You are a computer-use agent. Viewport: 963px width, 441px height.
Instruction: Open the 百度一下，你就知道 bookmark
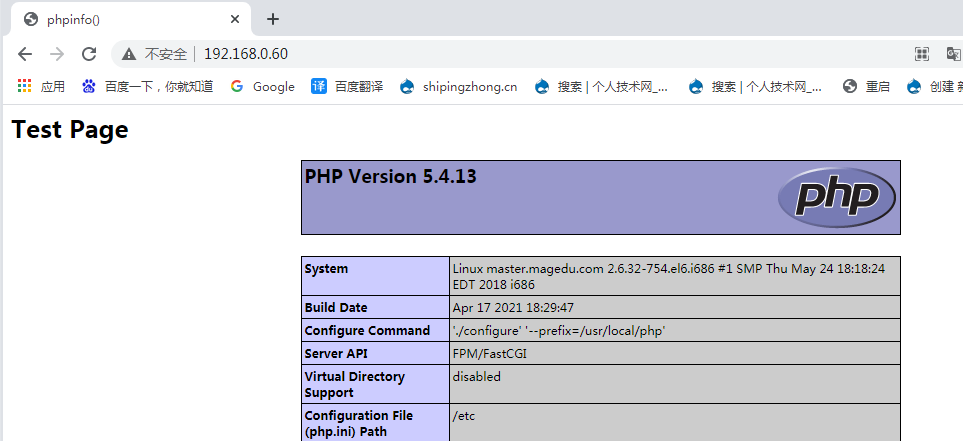148,87
